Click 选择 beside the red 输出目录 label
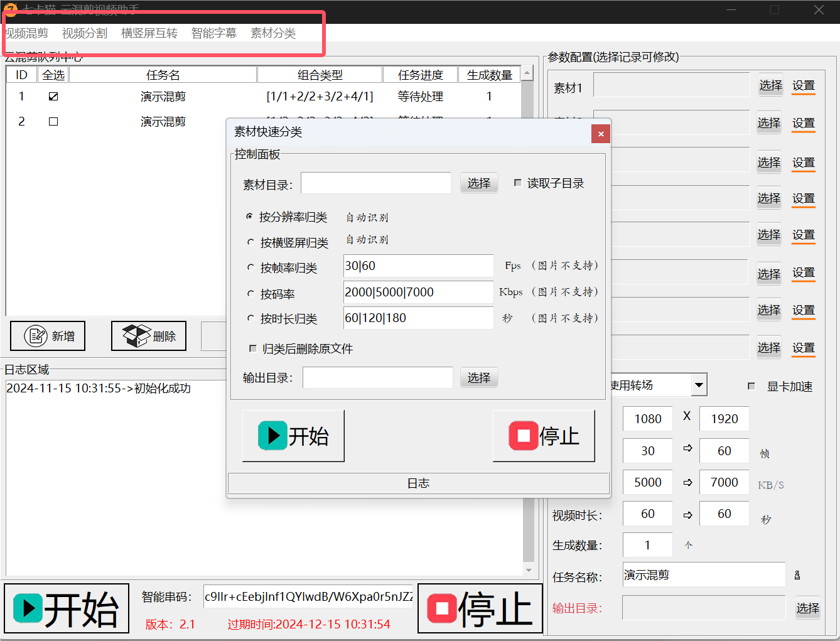The width and height of the screenshot is (840, 641). 808,608
